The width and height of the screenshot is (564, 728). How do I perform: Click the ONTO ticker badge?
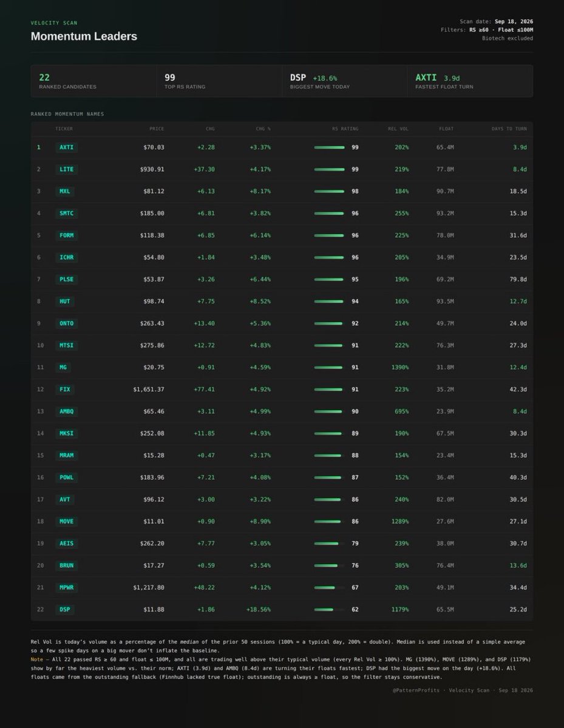tap(66, 323)
